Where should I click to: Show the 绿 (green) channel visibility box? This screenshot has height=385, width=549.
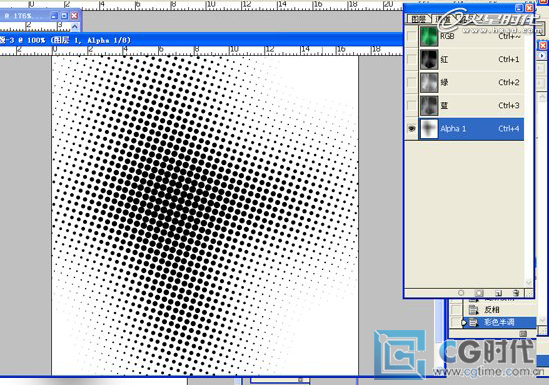click(412, 82)
